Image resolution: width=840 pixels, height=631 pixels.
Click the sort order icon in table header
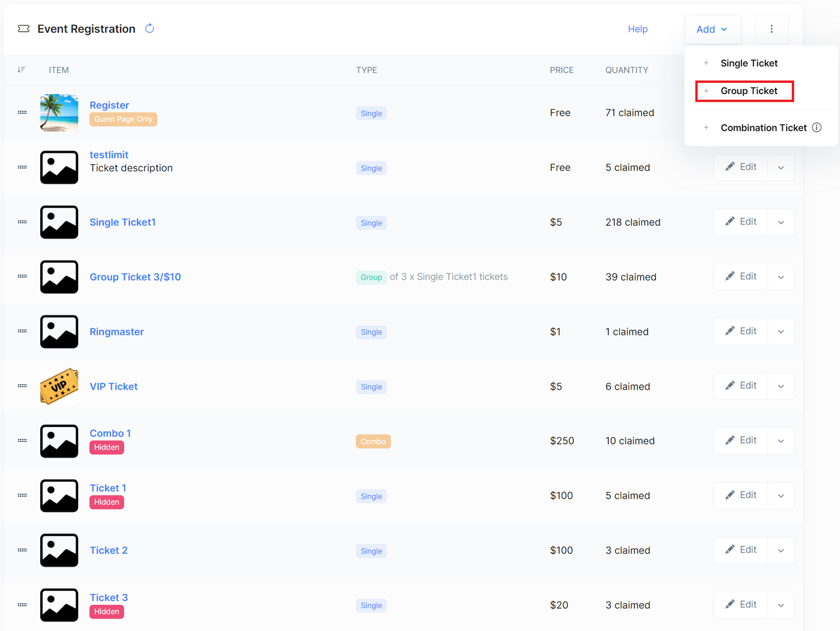(21, 70)
